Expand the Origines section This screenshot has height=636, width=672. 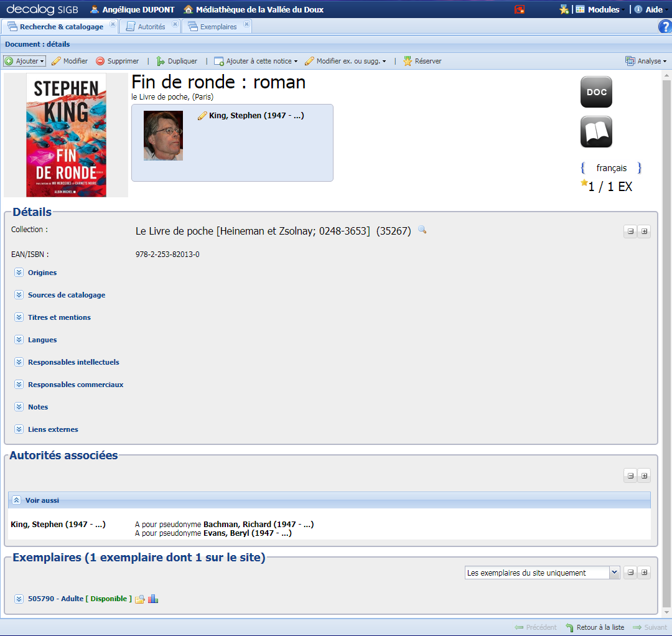(x=19, y=273)
